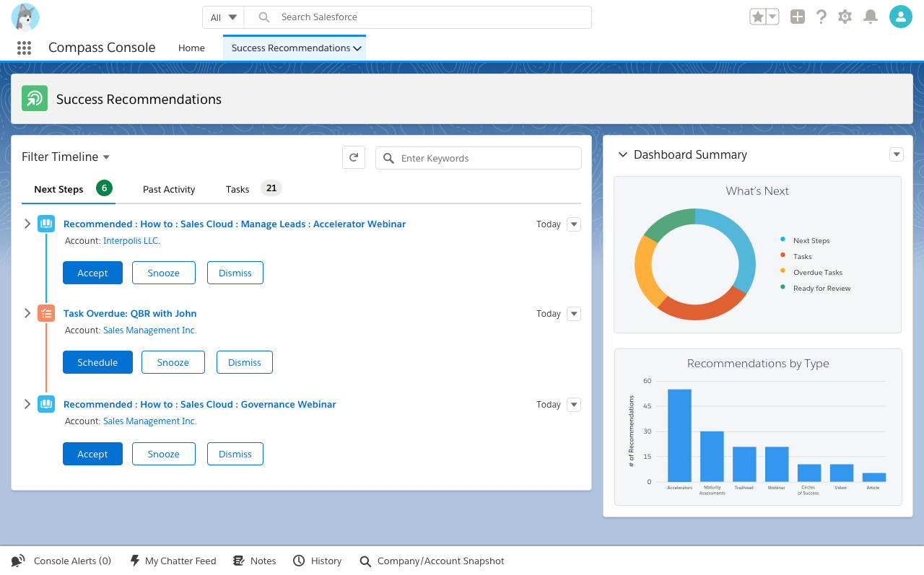This screenshot has height=575, width=924.
Task: Click the Accelerators bar in chart
Action: click(679, 436)
